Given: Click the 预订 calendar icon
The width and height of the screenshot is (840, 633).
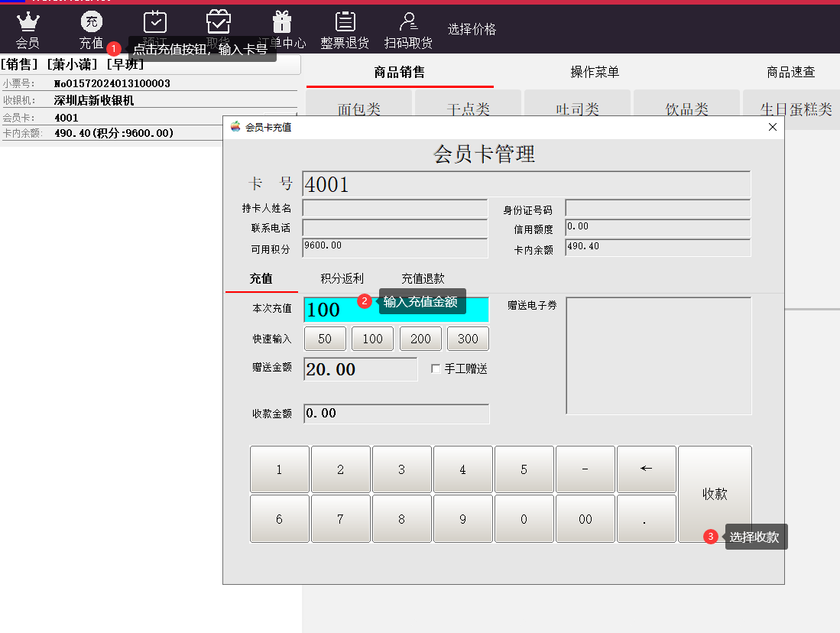Looking at the screenshot, I should coord(155,21).
